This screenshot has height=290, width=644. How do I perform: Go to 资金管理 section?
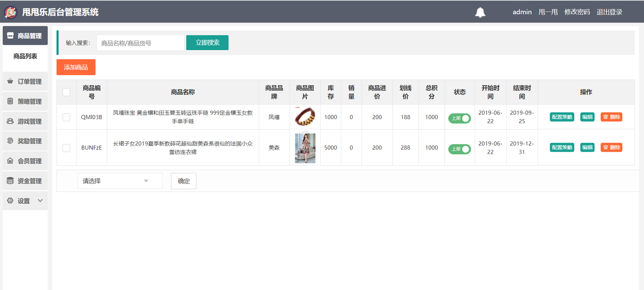[25, 181]
